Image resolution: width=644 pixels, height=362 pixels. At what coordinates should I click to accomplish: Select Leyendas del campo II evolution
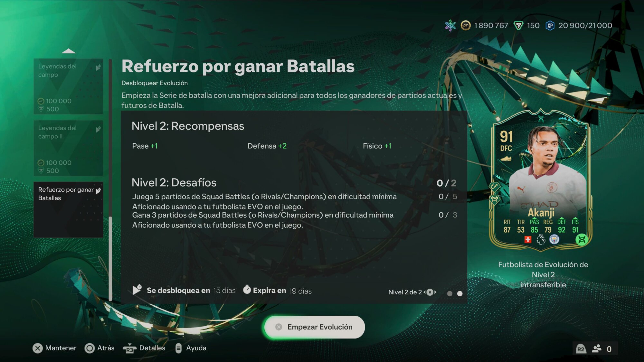tap(68, 148)
